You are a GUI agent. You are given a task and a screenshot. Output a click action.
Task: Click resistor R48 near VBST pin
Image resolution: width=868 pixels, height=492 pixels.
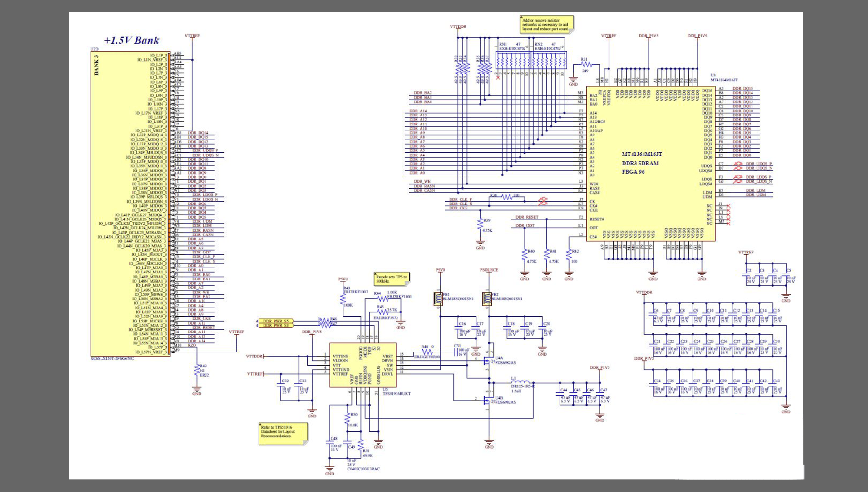coord(427,352)
